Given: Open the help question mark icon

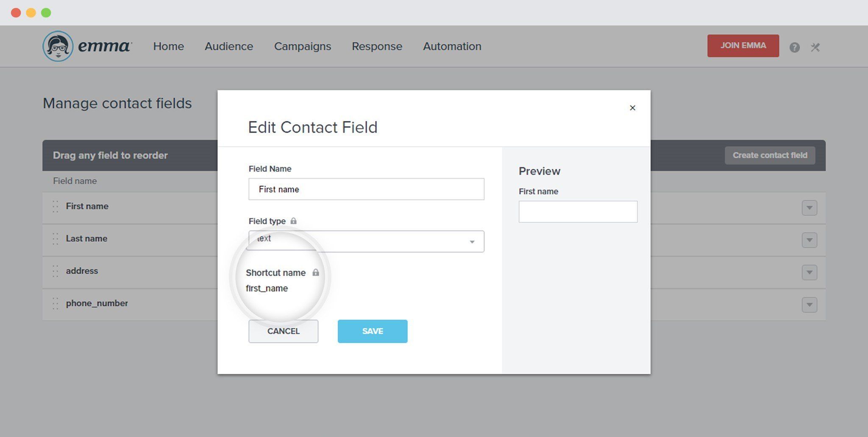Looking at the screenshot, I should coord(794,47).
